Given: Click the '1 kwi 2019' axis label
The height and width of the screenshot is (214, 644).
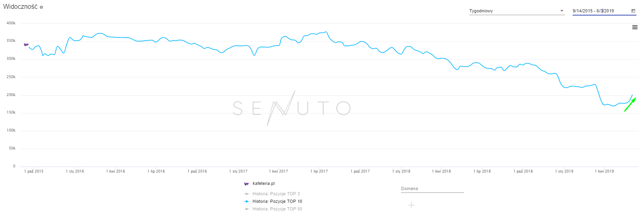Looking at the screenshot, I should 604,171.
